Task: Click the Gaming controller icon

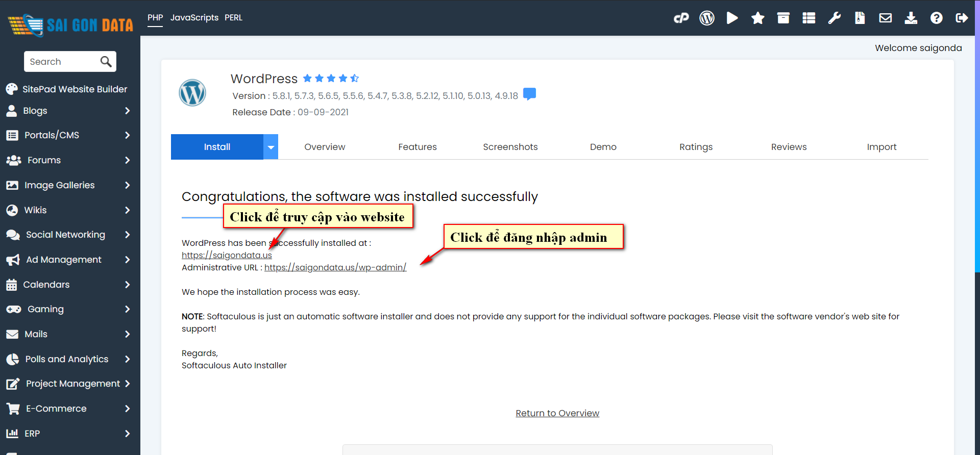Action: (x=13, y=309)
